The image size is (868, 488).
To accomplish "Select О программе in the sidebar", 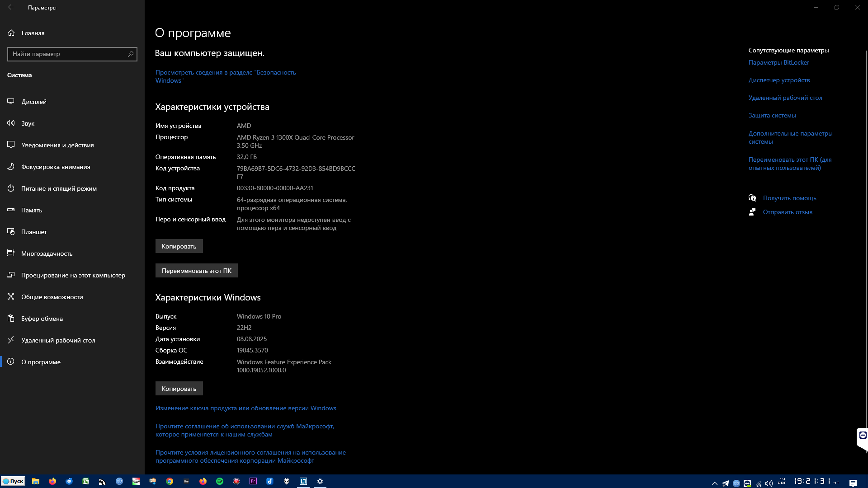I will (x=72, y=362).
